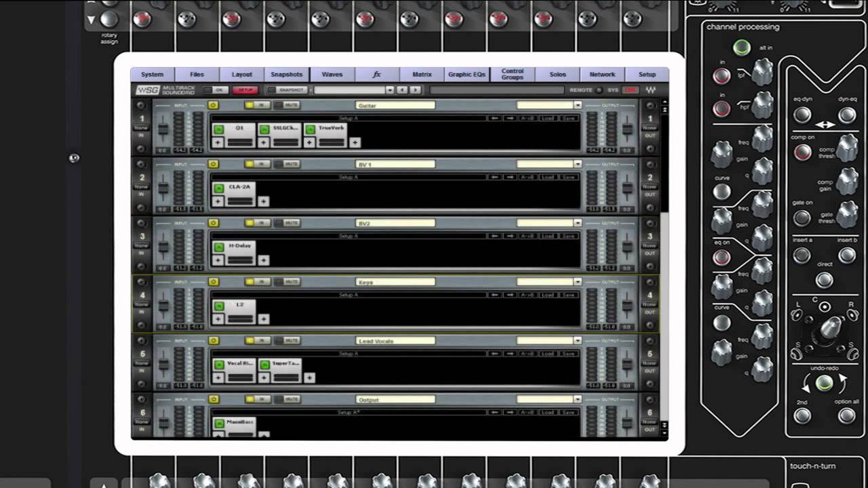Image resolution: width=868 pixels, height=488 pixels.
Task: Mute the Output rack
Action: coord(288,400)
